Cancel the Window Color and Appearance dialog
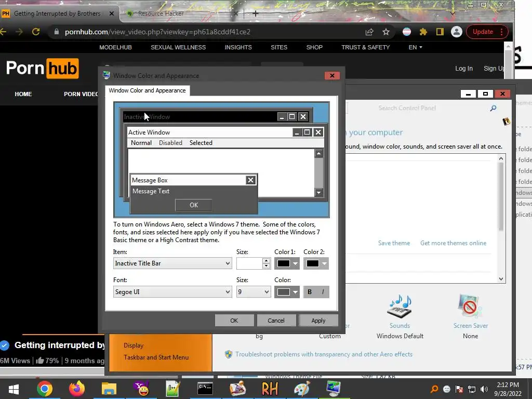The image size is (532, 399). (276, 320)
